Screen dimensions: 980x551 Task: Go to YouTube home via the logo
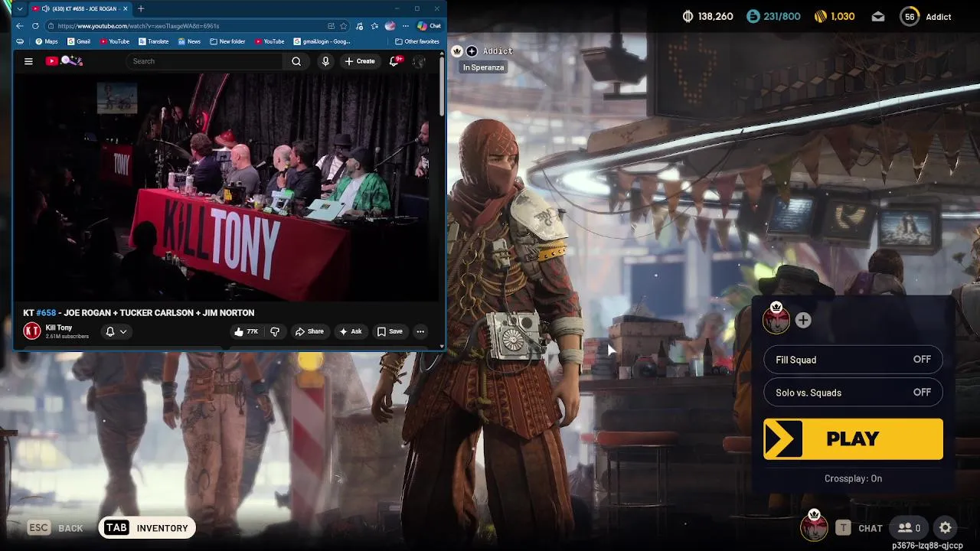(x=66, y=61)
